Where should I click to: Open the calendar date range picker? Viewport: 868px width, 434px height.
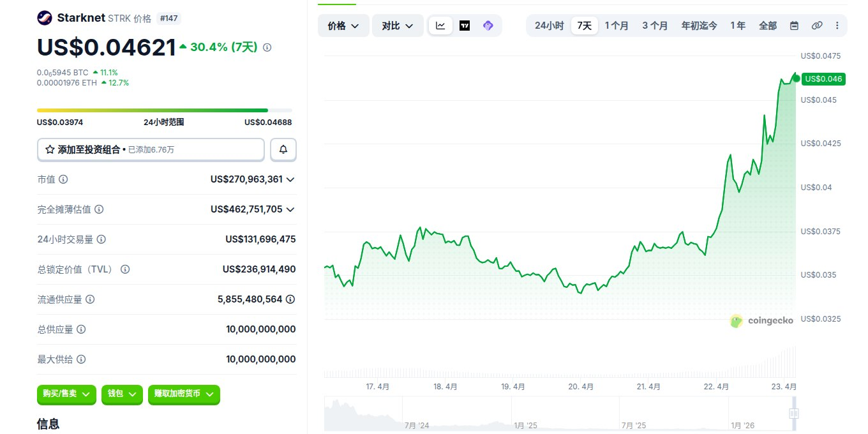(795, 26)
